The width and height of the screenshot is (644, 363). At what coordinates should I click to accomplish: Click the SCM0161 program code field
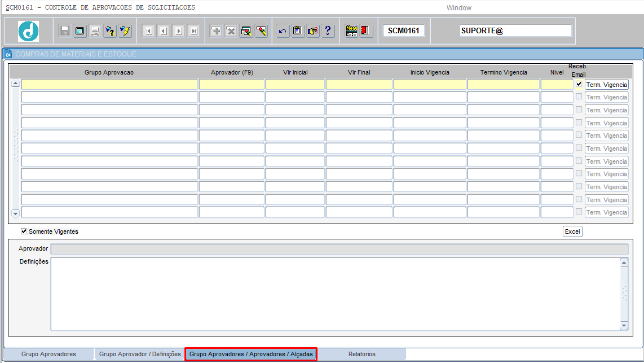pyautogui.click(x=404, y=31)
